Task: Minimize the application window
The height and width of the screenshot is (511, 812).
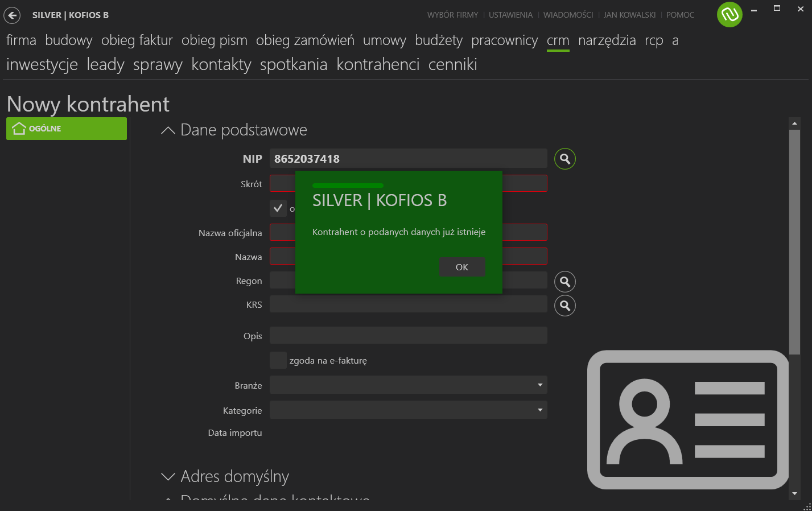Action: (x=753, y=10)
